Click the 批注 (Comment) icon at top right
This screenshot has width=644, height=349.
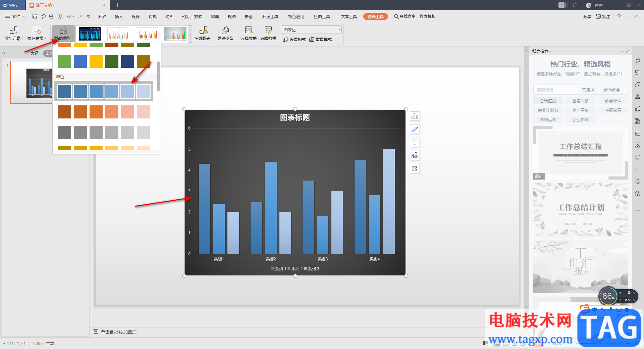(603, 16)
